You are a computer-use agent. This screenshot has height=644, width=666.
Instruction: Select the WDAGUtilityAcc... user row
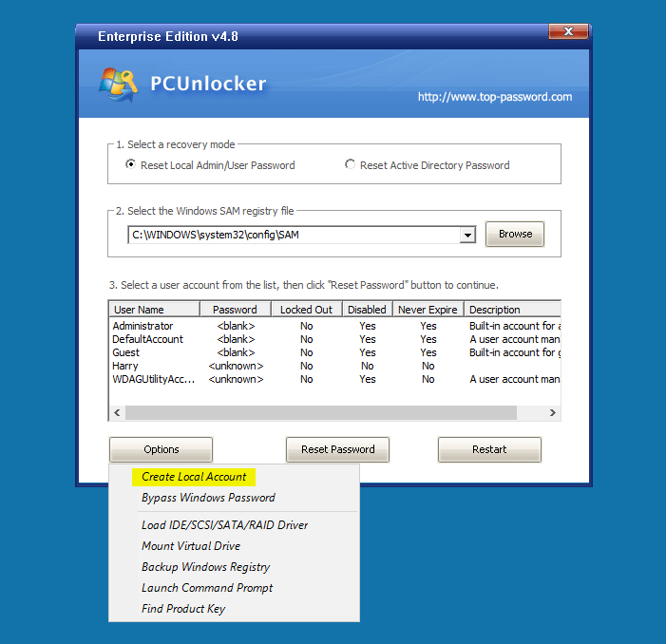coord(334,379)
